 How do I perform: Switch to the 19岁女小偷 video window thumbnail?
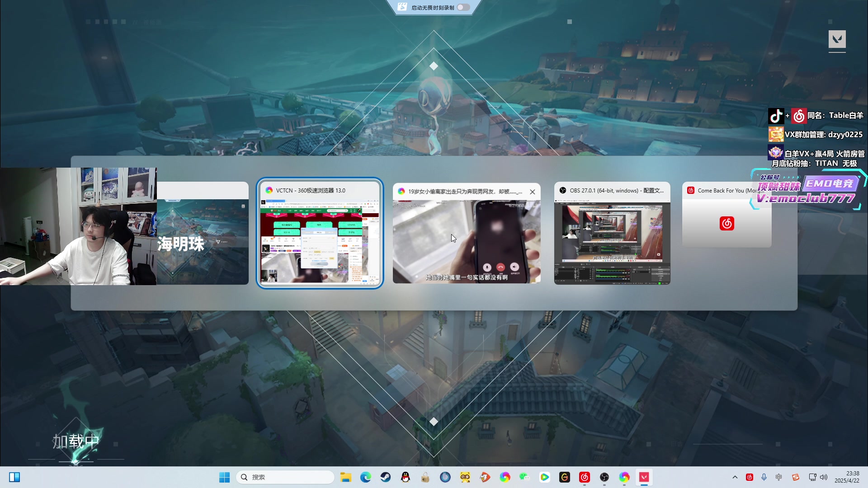[467, 233]
